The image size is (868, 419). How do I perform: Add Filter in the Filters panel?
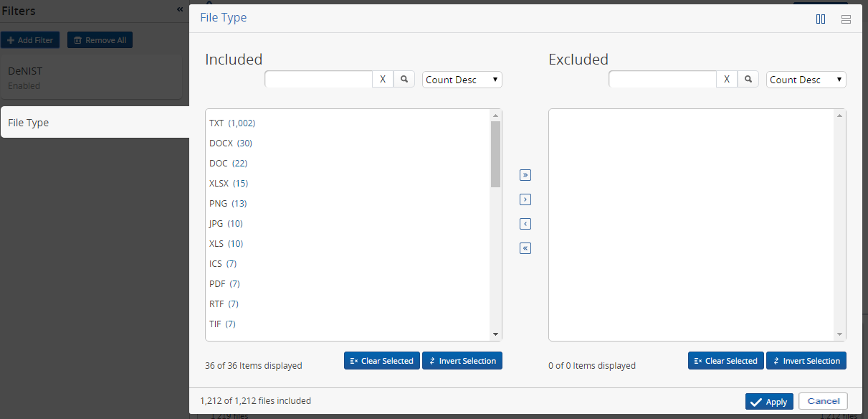click(x=30, y=40)
